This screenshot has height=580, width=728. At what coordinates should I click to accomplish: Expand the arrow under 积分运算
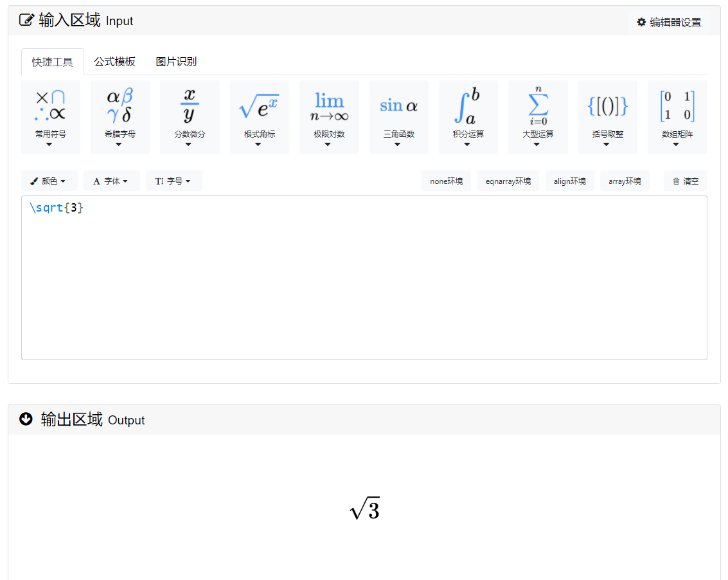click(467, 145)
